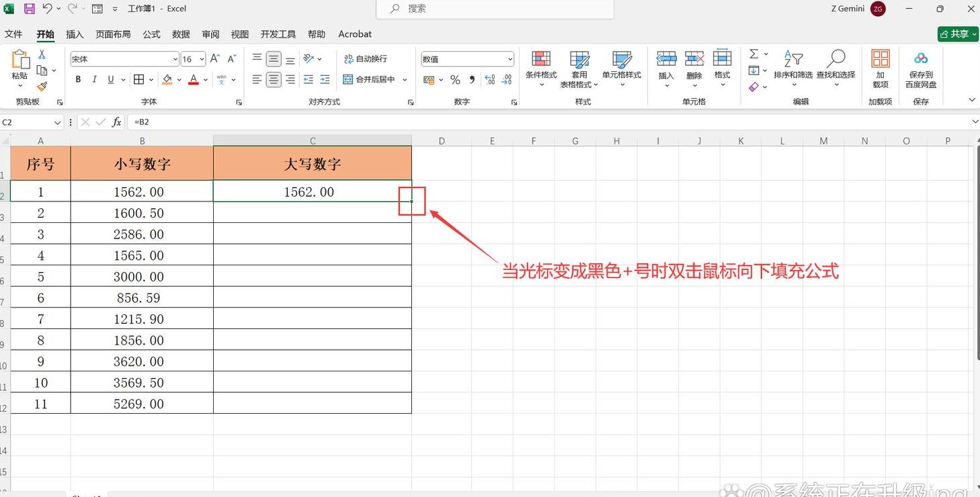Click the Copy icon in clipboard group
This screenshot has width=980, height=497.
pyautogui.click(x=42, y=71)
